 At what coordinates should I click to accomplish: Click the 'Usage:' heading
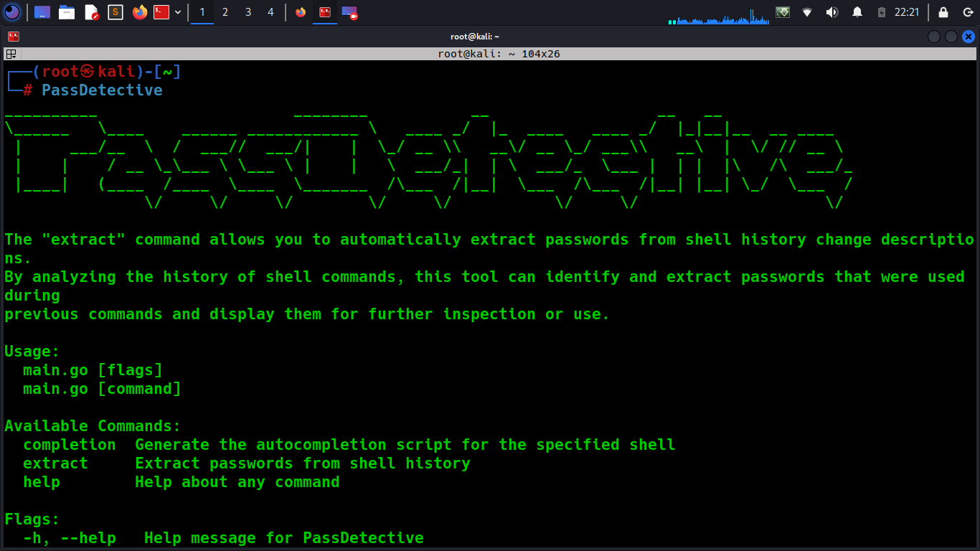click(x=32, y=352)
